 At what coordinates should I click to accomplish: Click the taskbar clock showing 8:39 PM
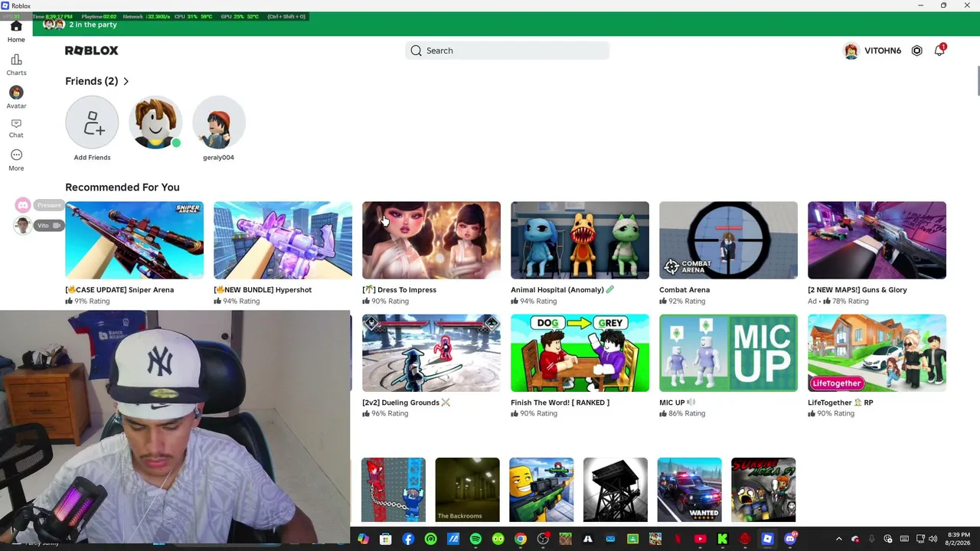pyautogui.click(x=959, y=539)
